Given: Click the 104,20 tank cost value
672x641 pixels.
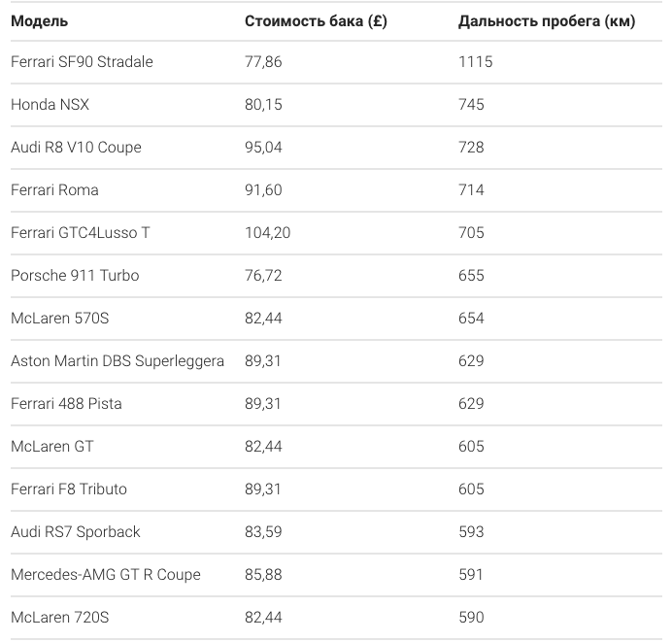Looking at the screenshot, I should pyautogui.click(x=267, y=233).
